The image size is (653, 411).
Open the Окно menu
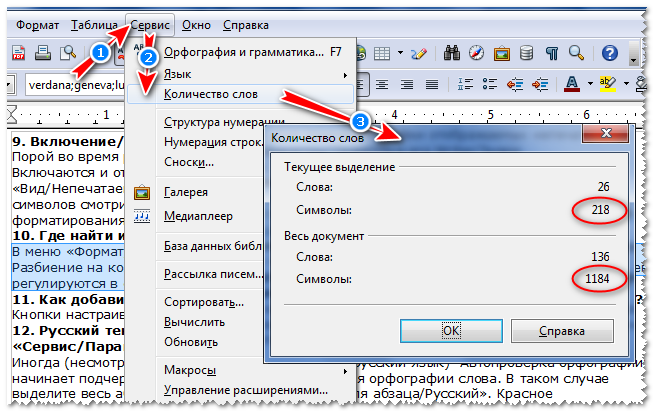(196, 24)
